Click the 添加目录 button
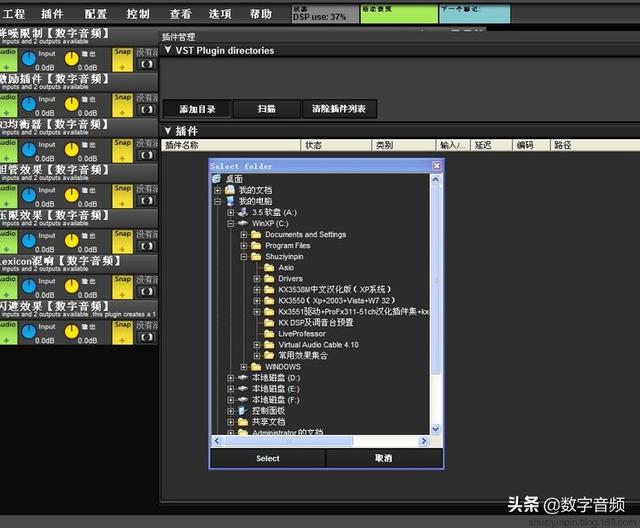The width and height of the screenshot is (640, 528). [198, 109]
